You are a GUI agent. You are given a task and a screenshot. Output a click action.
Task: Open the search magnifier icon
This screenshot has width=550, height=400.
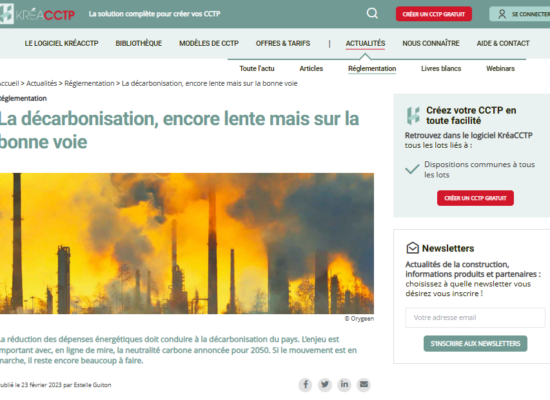372,14
